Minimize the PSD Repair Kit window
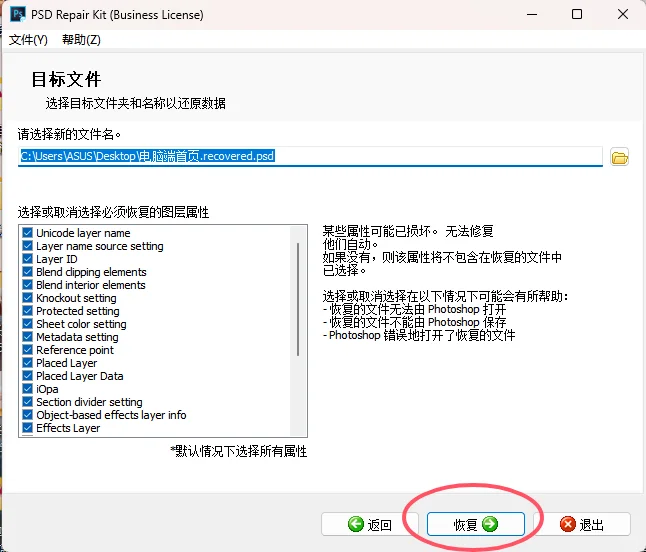 click(x=532, y=14)
